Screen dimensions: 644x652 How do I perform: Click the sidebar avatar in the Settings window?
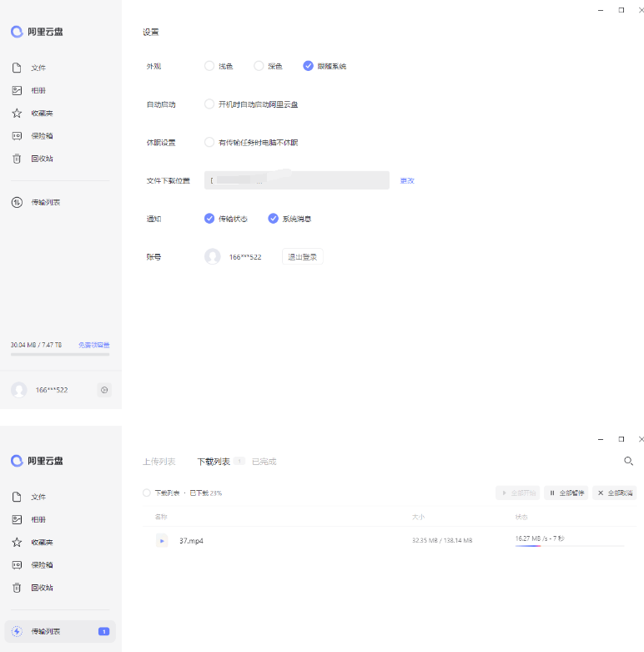(x=18, y=390)
